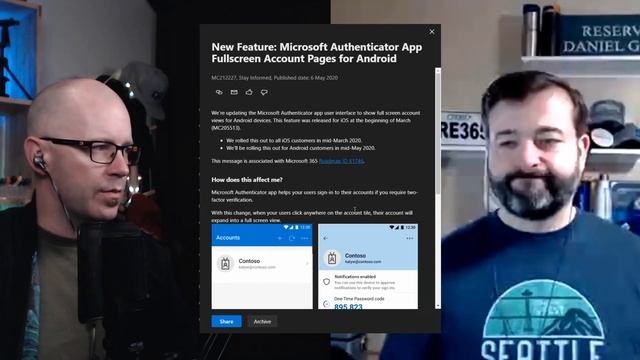Click the "Microsoft Authenticator app helps your users" paragraph
Screen dimensions: 640x360
[314, 196]
